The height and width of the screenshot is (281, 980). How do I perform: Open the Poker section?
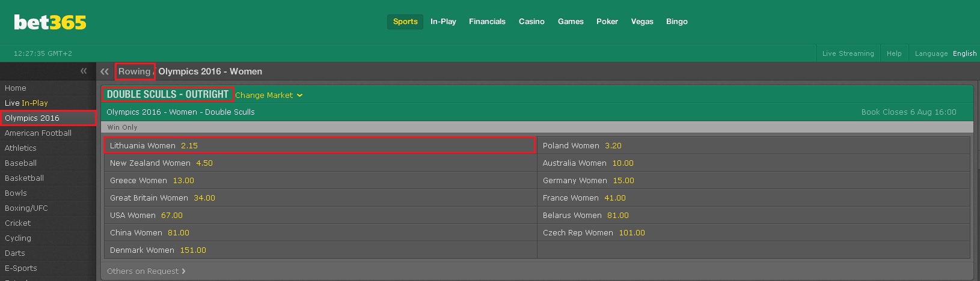tap(607, 22)
